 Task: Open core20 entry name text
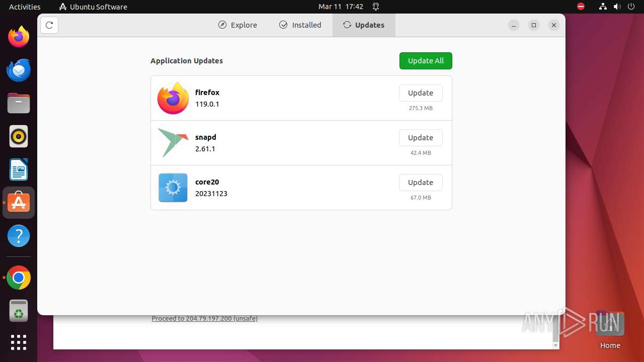[x=207, y=182]
